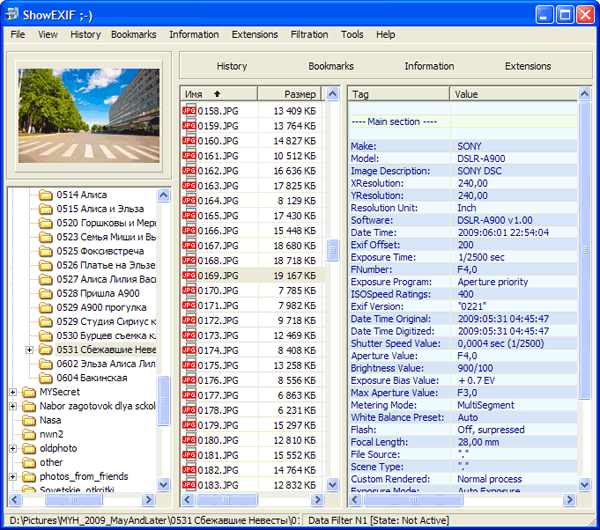Click the Nasa folder icon
The width and height of the screenshot is (600, 530).
pyautogui.click(x=29, y=421)
